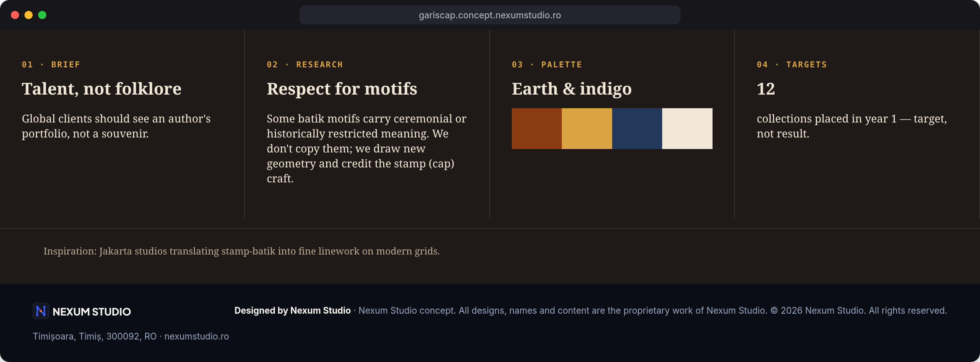Click the '12' targets number

(x=765, y=89)
